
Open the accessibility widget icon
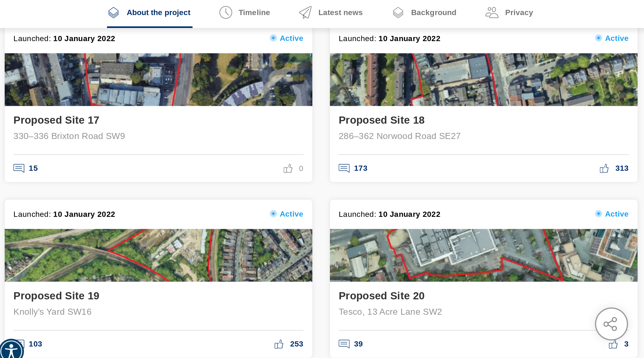[x=11, y=350]
